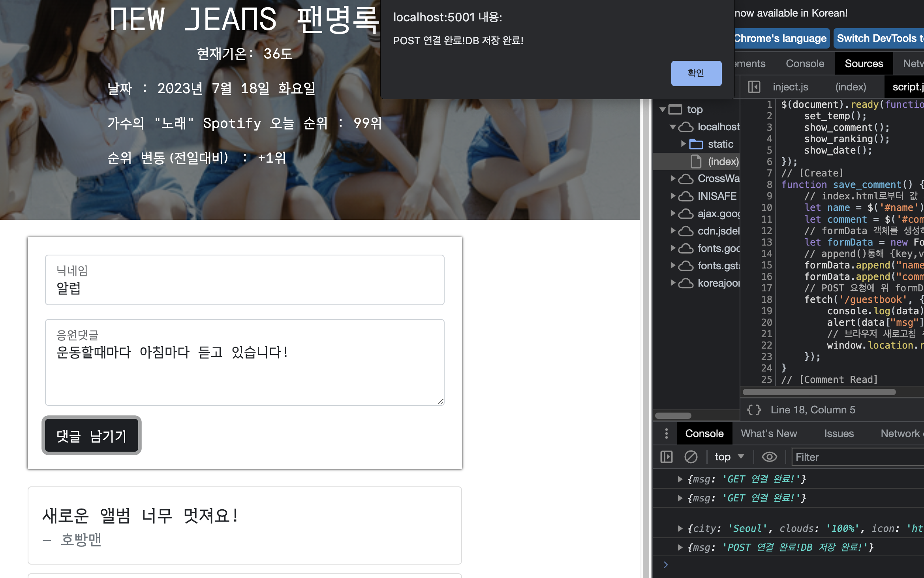
Task: Click the console drawer three-dot menu
Action: coord(667,433)
